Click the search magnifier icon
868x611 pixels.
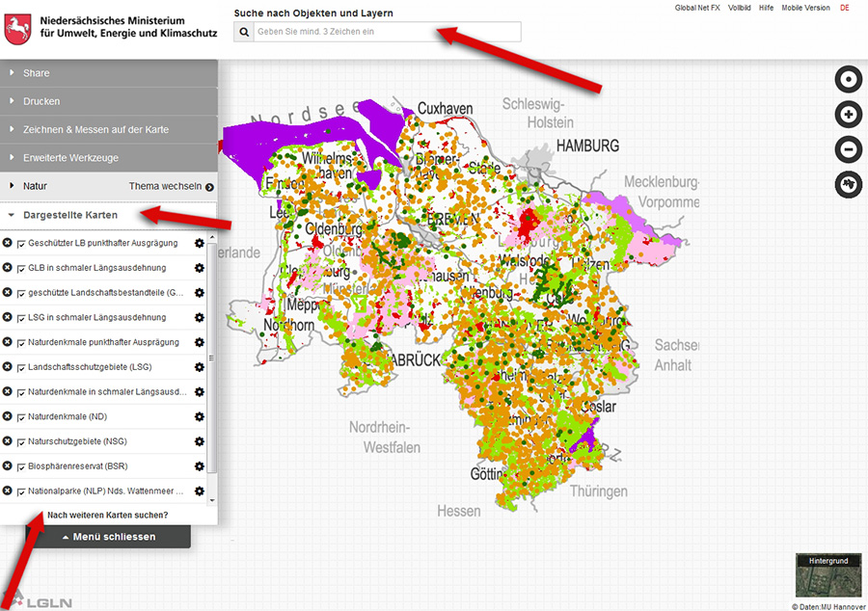tap(244, 32)
